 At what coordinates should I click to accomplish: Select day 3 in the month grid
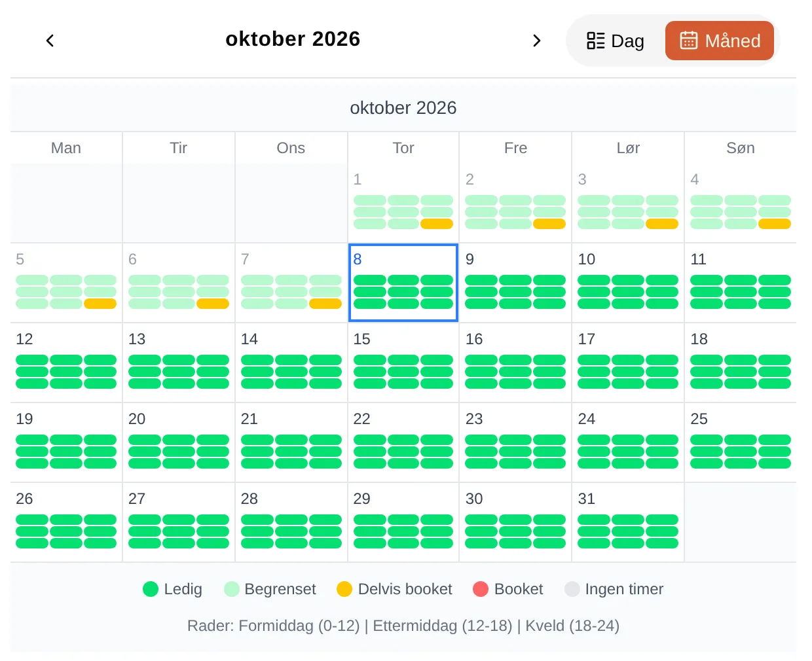point(628,203)
